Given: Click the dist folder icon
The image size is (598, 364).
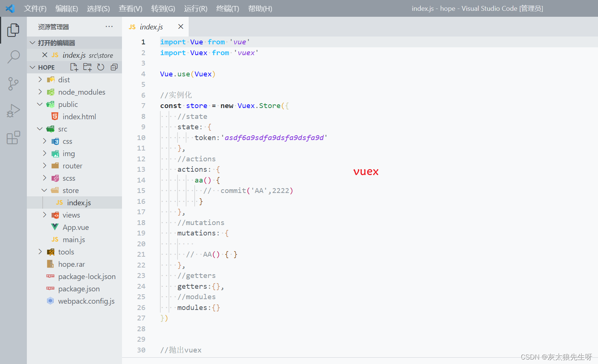Looking at the screenshot, I should tap(51, 79).
